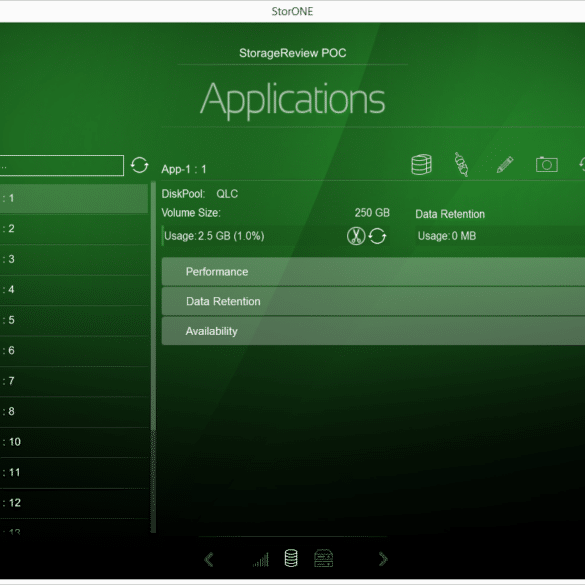Screen dimensions: 585x585
Task: Click the DiskPool QLC label
Action: click(x=200, y=194)
